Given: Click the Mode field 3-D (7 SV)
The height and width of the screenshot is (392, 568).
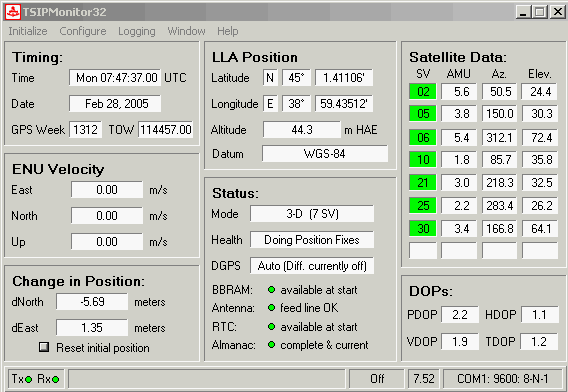Looking at the screenshot, I should [x=312, y=214].
